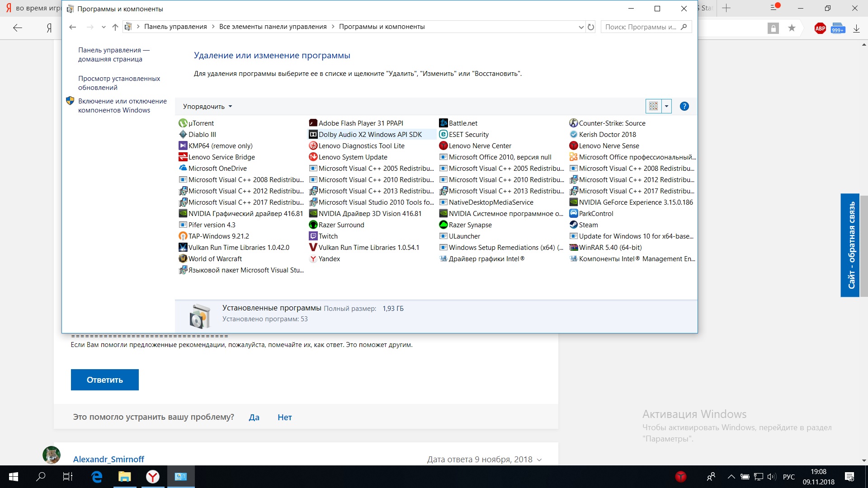Click the Battle.net icon

(x=443, y=123)
